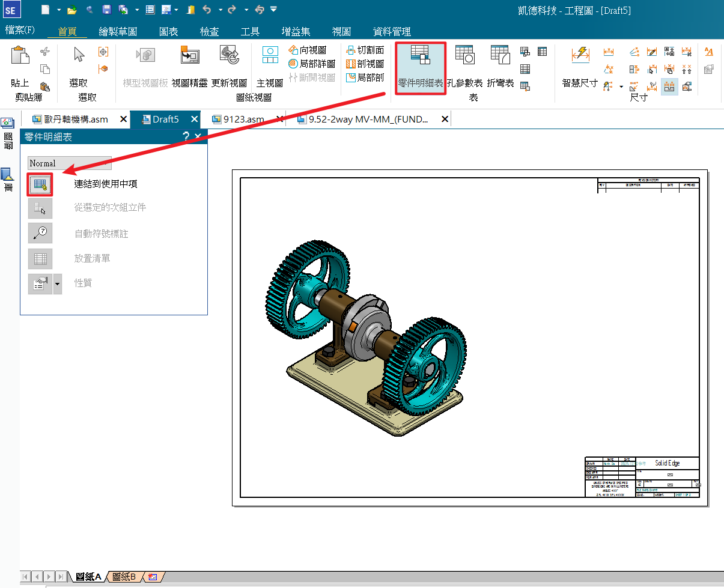Switch to the Data Management (資料管理) tab
The width and height of the screenshot is (724, 588).
pos(392,32)
